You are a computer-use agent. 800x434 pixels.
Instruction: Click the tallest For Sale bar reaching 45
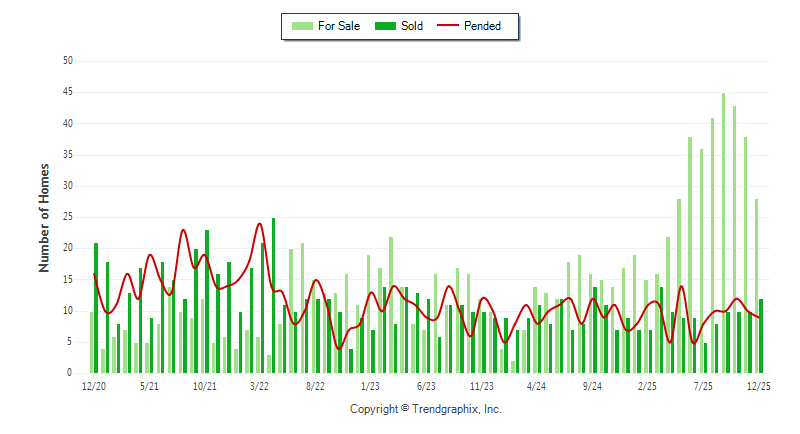point(723,230)
